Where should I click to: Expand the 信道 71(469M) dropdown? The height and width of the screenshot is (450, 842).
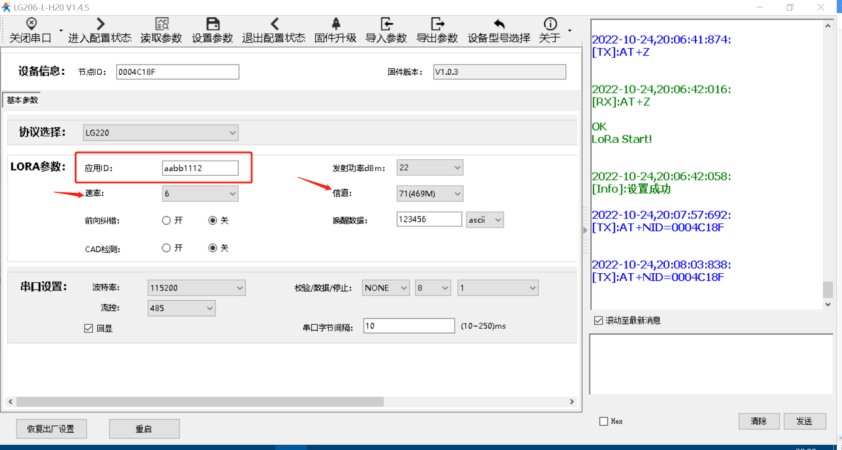pos(430,193)
